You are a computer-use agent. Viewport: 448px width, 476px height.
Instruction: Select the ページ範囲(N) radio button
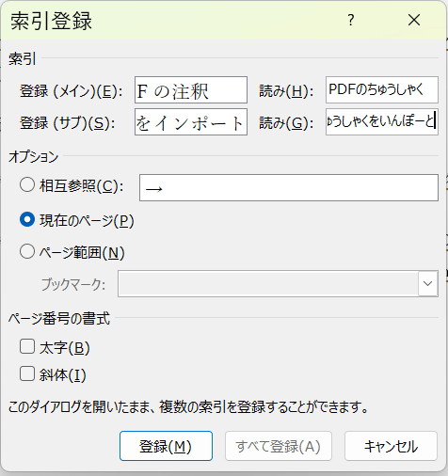pos(27,251)
